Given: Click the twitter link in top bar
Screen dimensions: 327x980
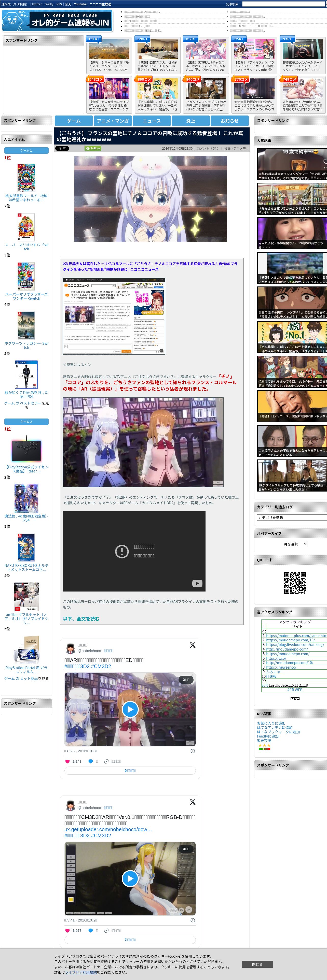Looking at the screenshot, I should click(x=36, y=4).
